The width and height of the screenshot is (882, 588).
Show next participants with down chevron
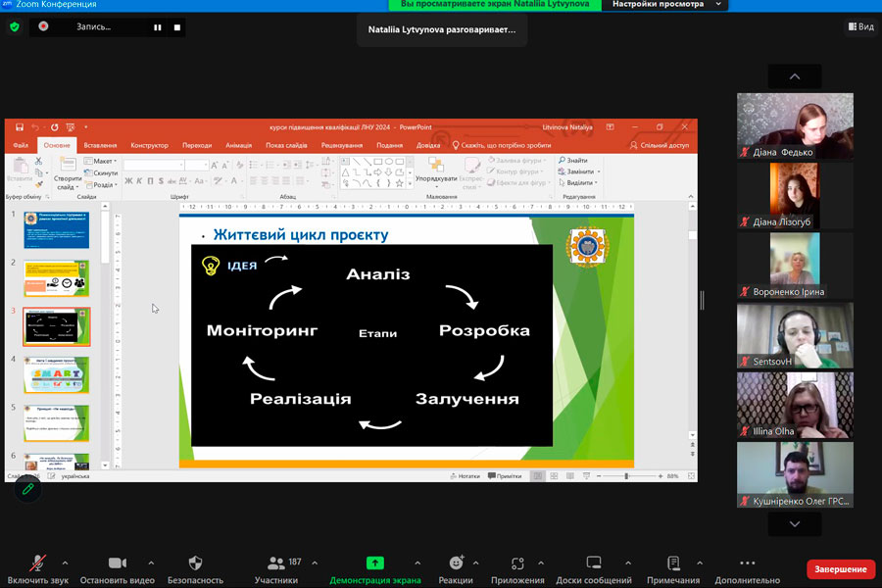pyautogui.click(x=795, y=524)
